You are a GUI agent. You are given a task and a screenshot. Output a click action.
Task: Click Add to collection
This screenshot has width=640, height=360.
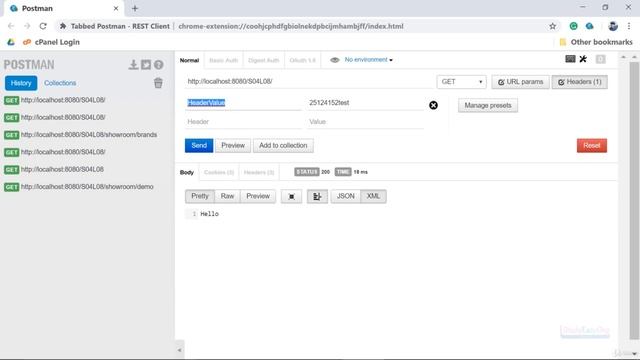coord(283,146)
